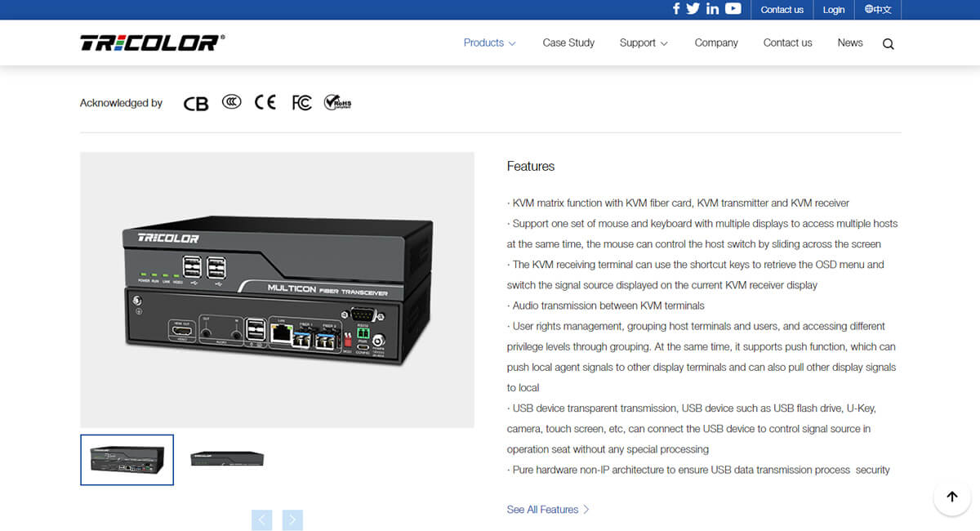Click the scroll-to-top arrow button
Image resolution: width=980 pixels, height=531 pixels.
point(951,497)
